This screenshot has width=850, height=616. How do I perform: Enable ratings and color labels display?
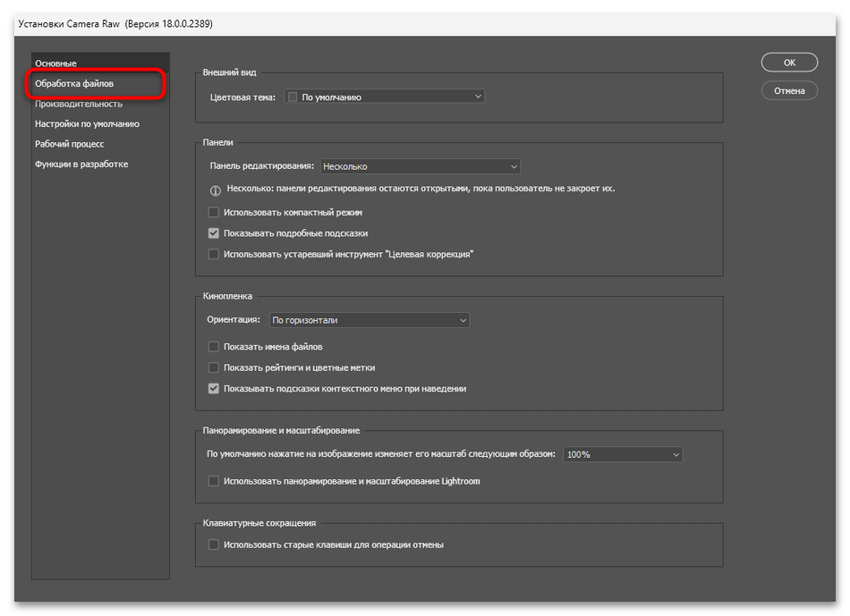click(x=213, y=367)
